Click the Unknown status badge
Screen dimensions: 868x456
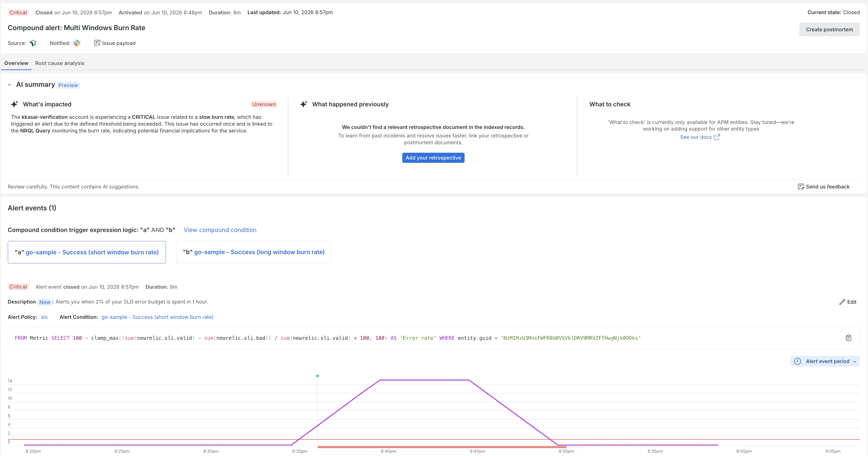pos(264,104)
